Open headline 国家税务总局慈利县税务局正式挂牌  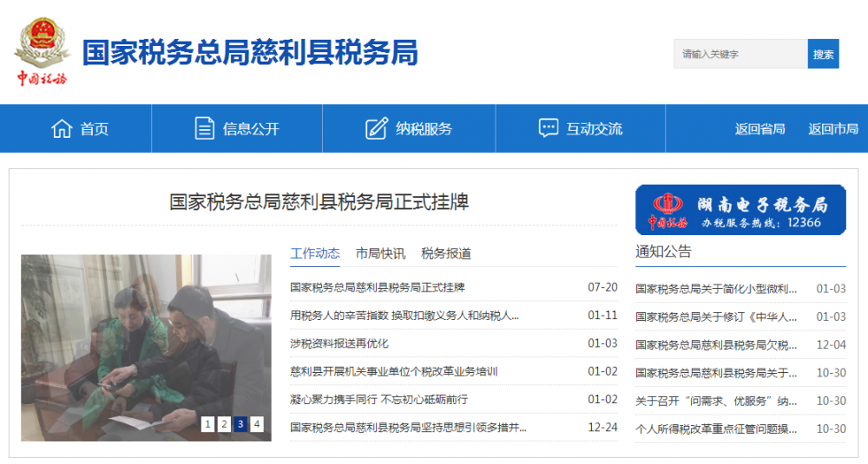pyautogui.click(x=319, y=202)
